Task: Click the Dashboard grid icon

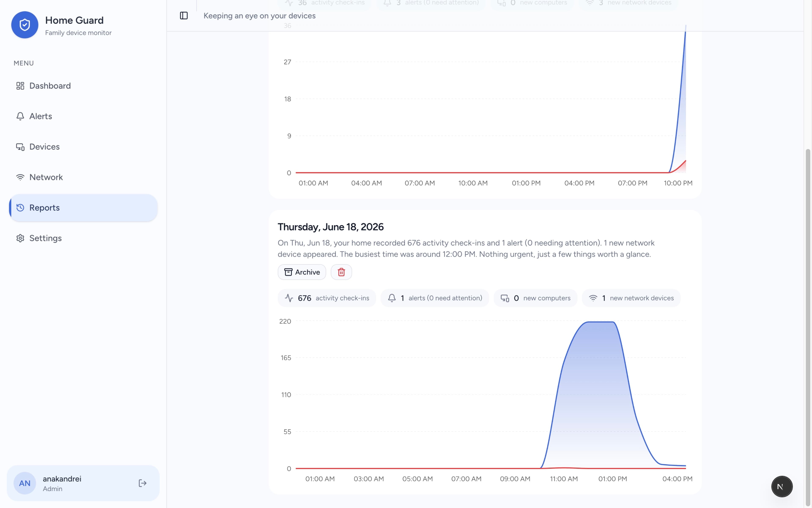Action: [20, 86]
